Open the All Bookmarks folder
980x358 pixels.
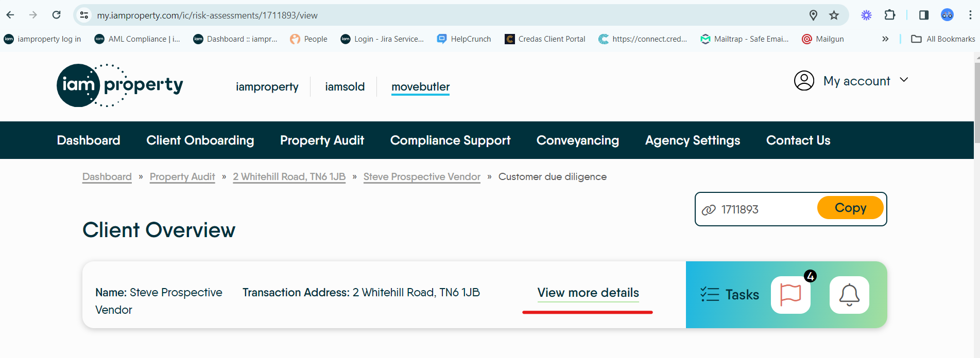(943, 39)
